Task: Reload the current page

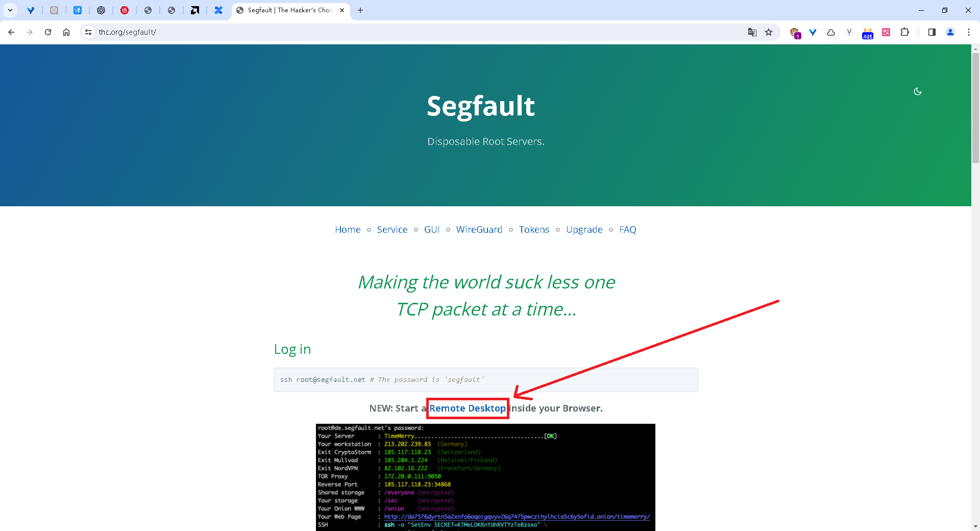Action: point(48,32)
